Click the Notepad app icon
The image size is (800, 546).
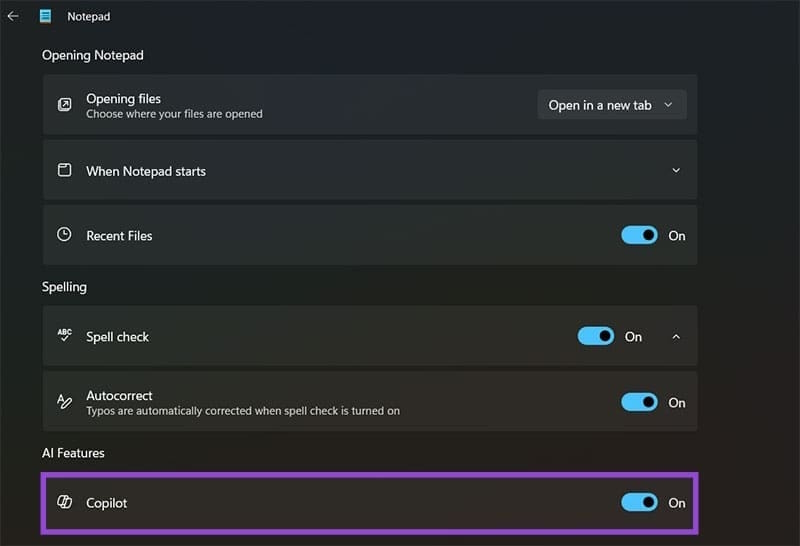pyautogui.click(x=45, y=16)
